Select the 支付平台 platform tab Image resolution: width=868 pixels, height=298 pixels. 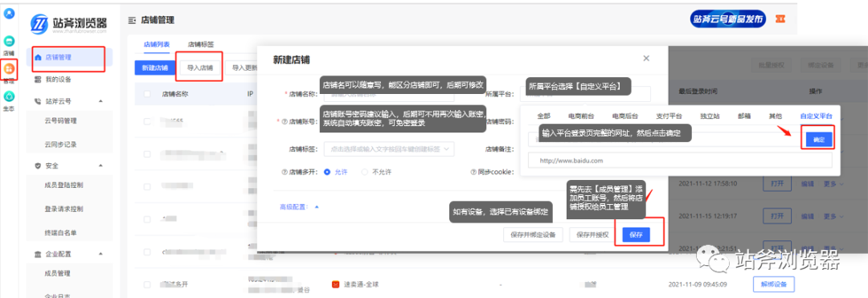pos(669,116)
